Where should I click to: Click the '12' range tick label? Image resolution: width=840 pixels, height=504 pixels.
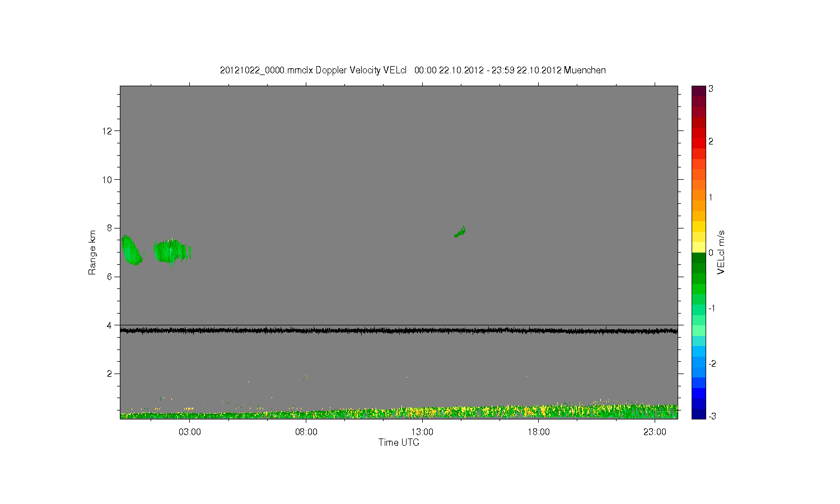point(108,131)
